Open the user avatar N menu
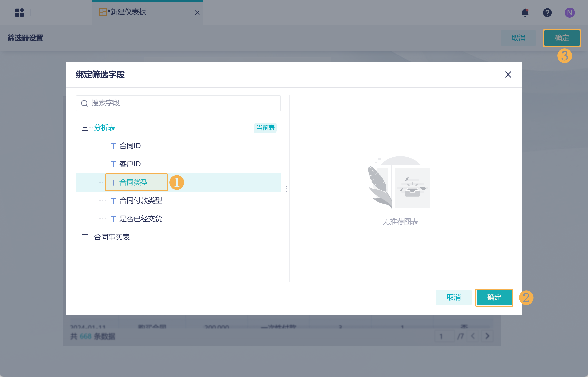The width and height of the screenshot is (588, 377). click(x=569, y=12)
